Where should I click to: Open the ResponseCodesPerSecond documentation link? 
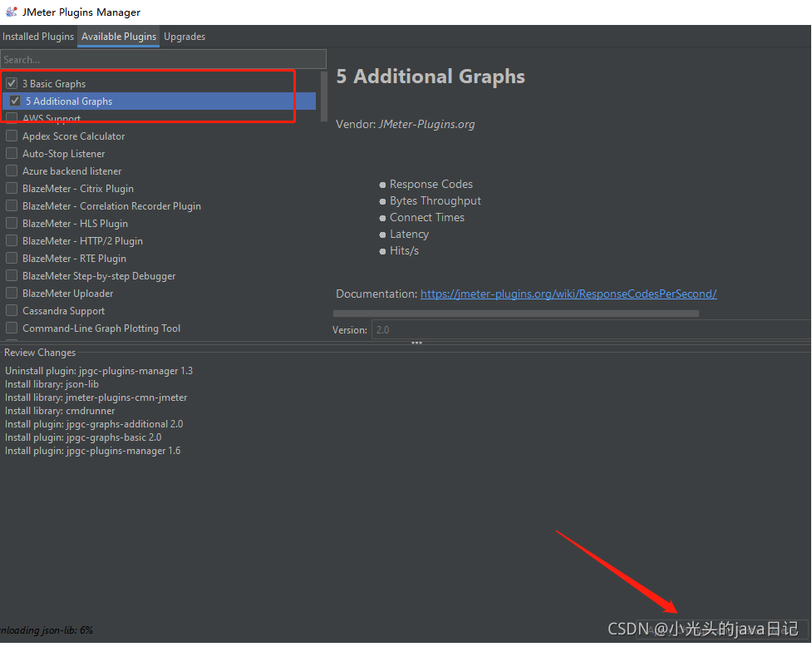click(x=568, y=294)
